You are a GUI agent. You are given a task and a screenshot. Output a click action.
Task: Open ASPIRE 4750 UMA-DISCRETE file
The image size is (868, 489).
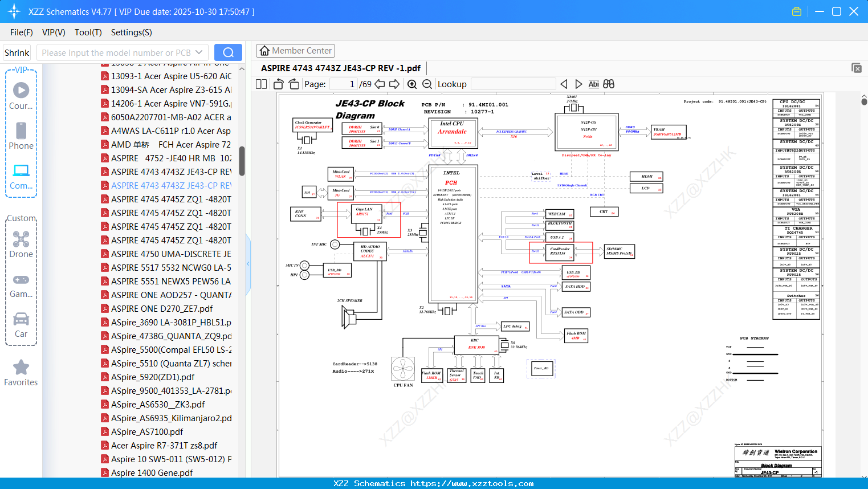point(166,254)
